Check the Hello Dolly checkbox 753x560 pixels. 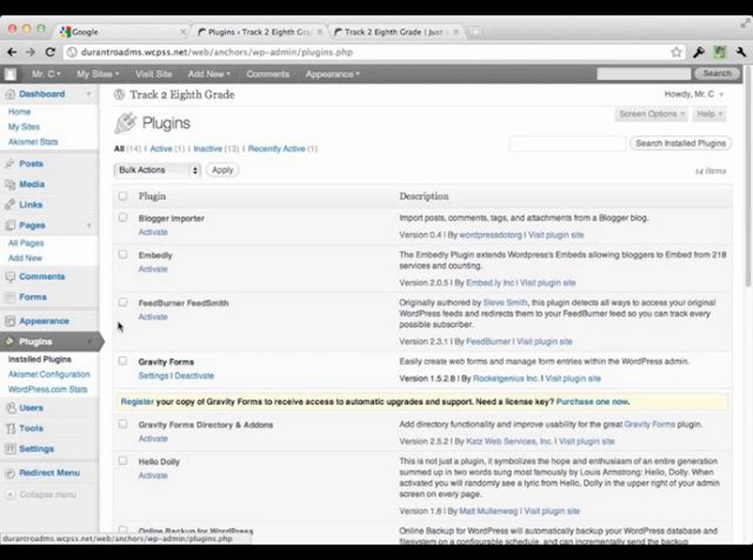click(x=123, y=461)
